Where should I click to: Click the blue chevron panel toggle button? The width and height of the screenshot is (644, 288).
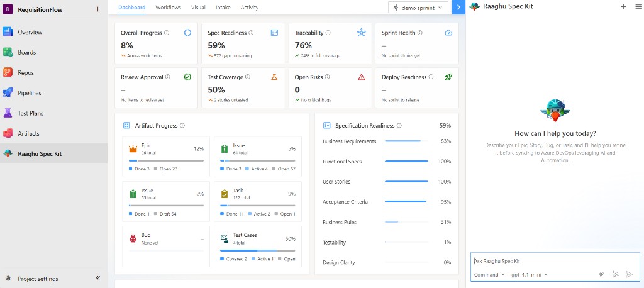pyautogui.click(x=458, y=8)
